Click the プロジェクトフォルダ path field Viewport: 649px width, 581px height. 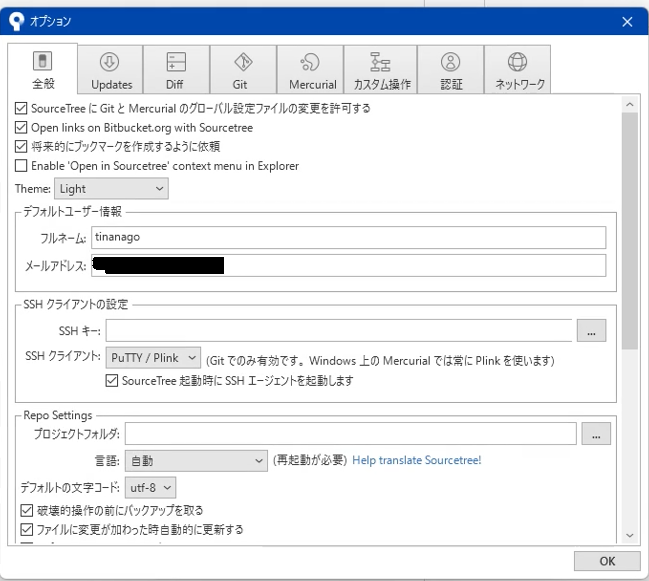tap(351, 434)
